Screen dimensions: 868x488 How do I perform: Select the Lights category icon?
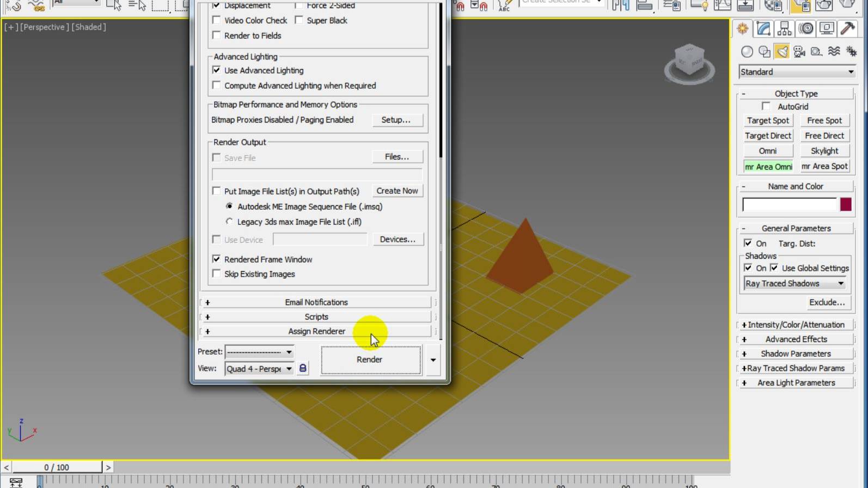(x=782, y=52)
